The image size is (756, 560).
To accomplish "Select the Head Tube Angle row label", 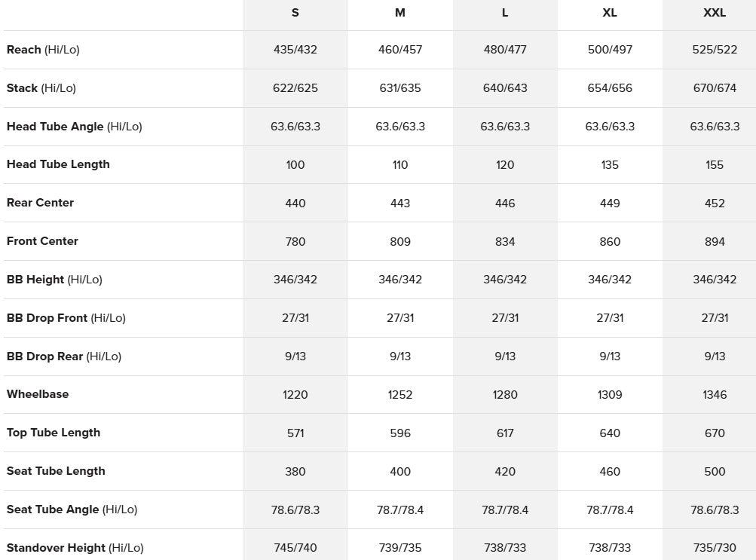I will [x=75, y=127].
